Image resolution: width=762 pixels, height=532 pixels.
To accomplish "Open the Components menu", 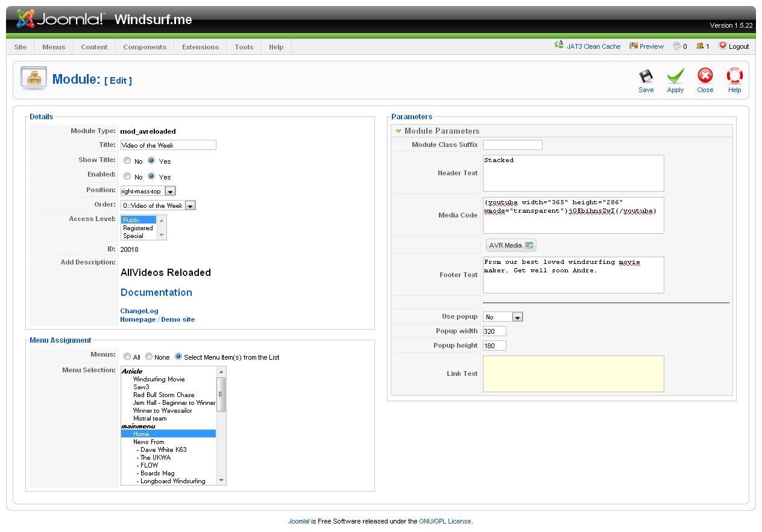I will 145,47.
